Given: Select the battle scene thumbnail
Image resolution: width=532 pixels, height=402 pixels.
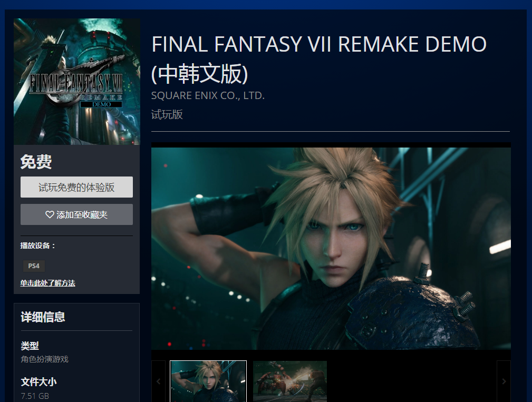Looking at the screenshot, I should 290,381.
